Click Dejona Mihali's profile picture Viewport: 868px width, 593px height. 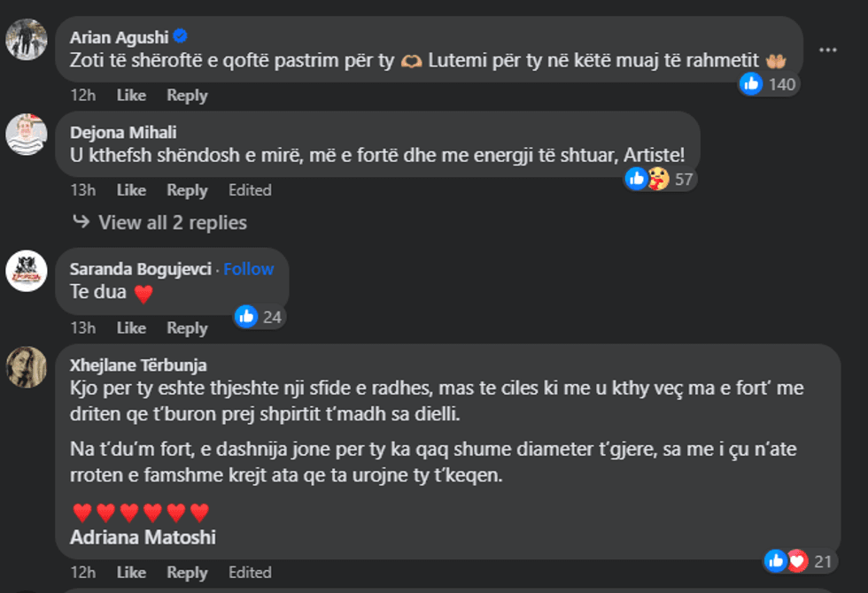click(27, 134)
